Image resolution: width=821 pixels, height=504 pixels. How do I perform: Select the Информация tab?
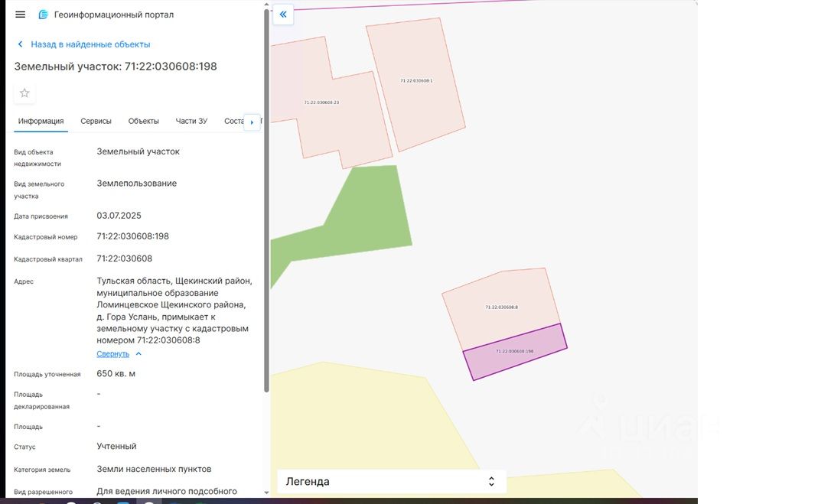pyautogui.click(x=41, y=121)
